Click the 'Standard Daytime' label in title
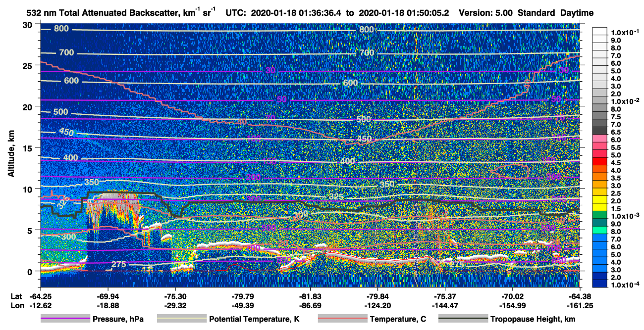Screen dimensions: 644x330 click(x=556, y=13)
